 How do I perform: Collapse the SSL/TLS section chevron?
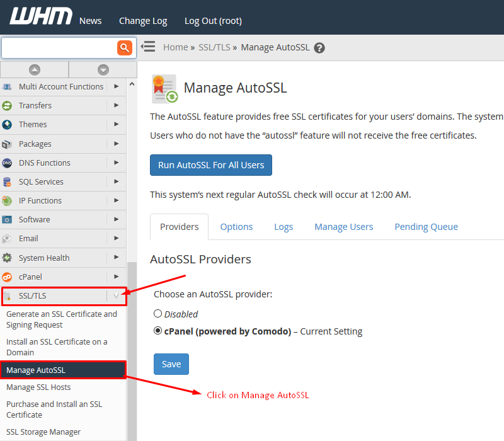[116, 296]
